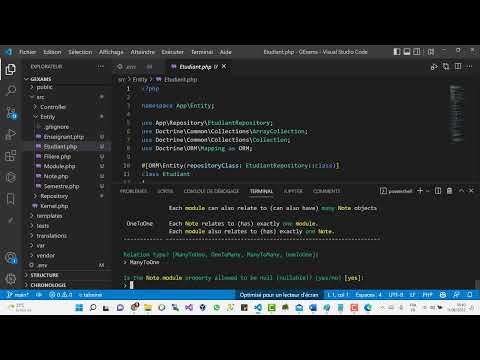
Task: Open the Source Control view
Action: [11, 112]
